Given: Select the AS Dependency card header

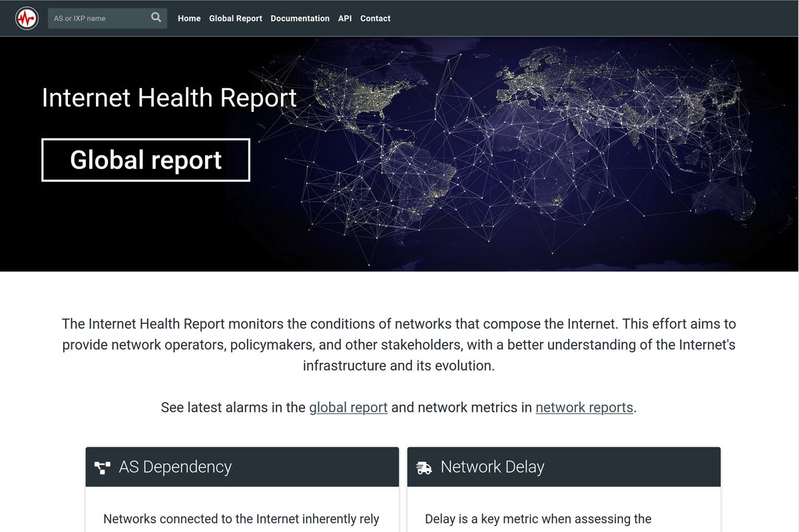Looking at the screenshot, I should tap(242, 467).
